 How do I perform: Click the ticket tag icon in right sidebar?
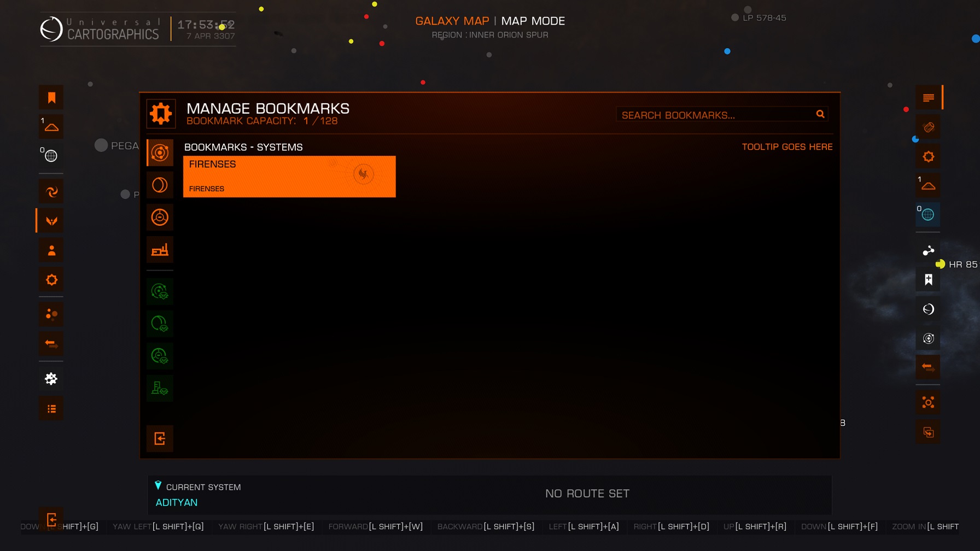tap(929, 127)
